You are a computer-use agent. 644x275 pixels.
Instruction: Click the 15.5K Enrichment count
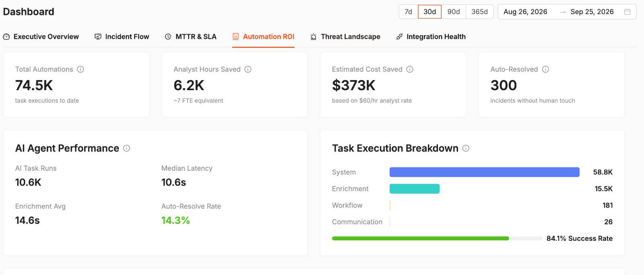pos(604,188)
